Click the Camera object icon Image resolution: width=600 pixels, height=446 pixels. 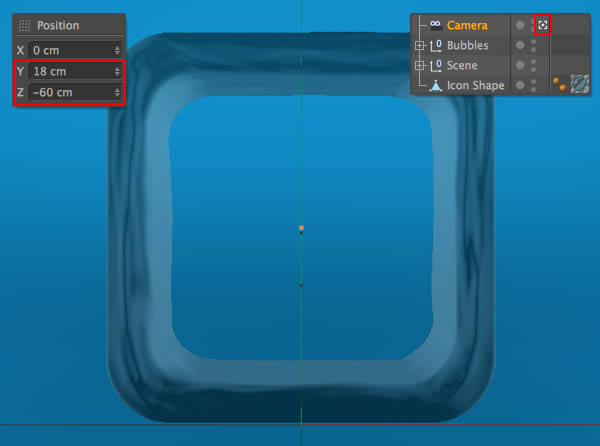pos(435,25)
